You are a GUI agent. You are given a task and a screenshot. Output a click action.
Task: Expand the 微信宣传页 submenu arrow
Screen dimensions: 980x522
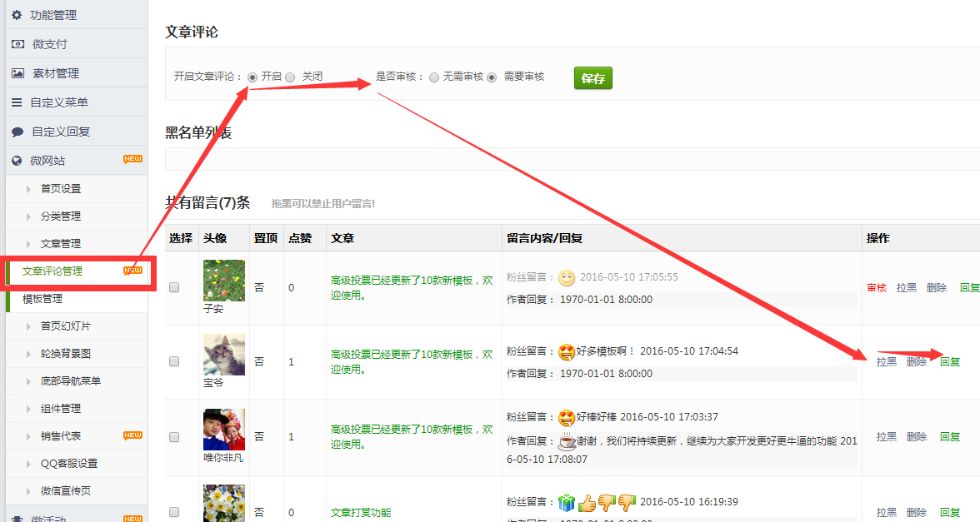pyautogui.click(x=28, y=491)
